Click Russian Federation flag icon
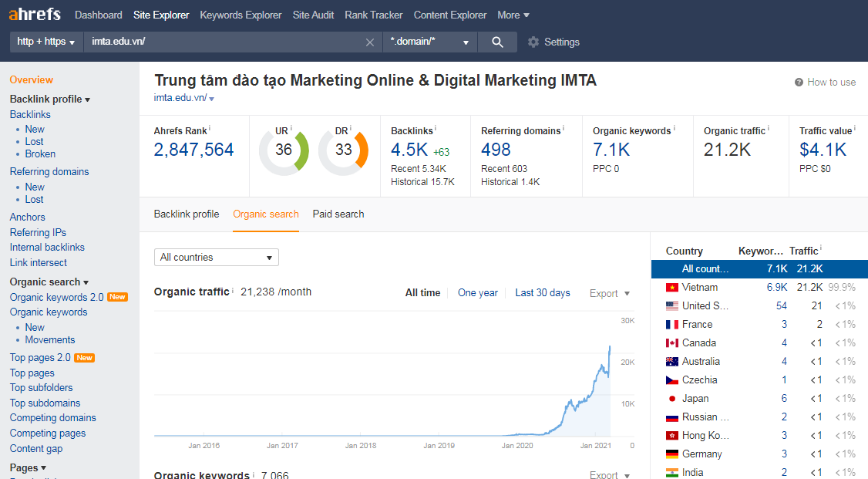868x479 pixels. [x=672, y=417]
